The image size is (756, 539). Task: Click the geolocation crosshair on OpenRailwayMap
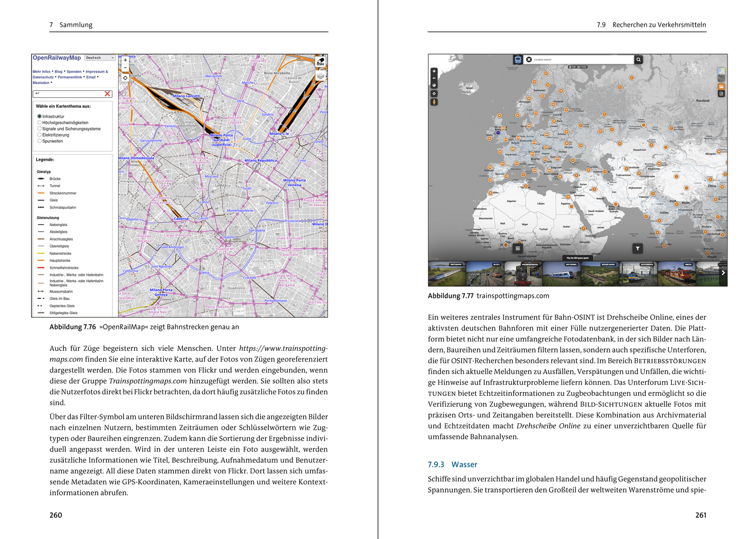point(125,78)
